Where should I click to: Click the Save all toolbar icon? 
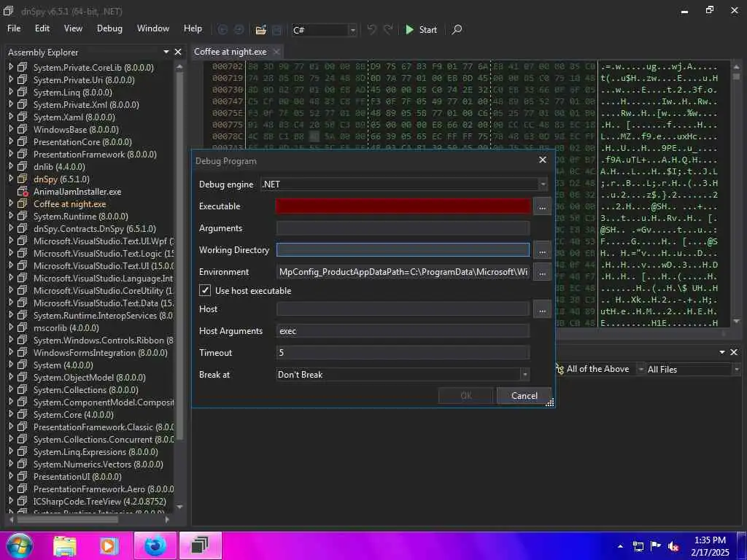pyautogui.click(x=276, y=30)
